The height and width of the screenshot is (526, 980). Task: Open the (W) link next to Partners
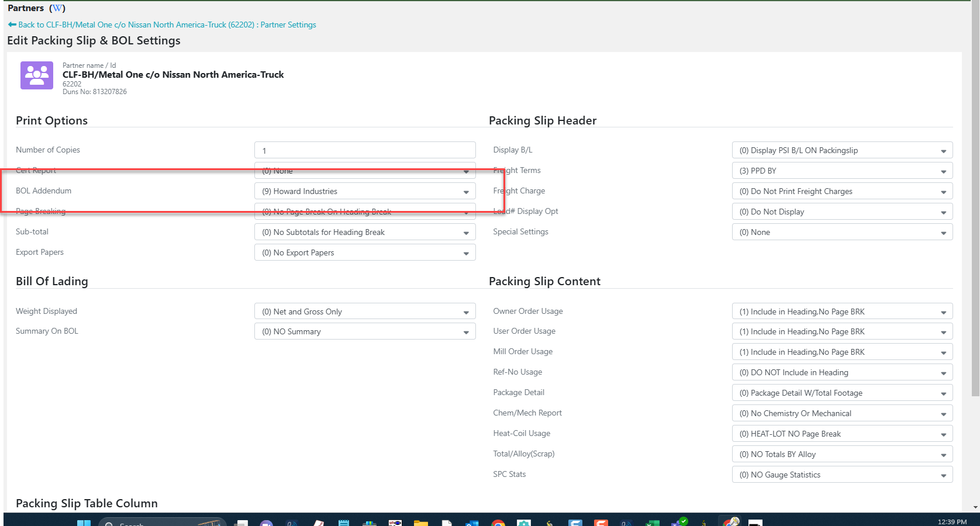tap(57, 8)
